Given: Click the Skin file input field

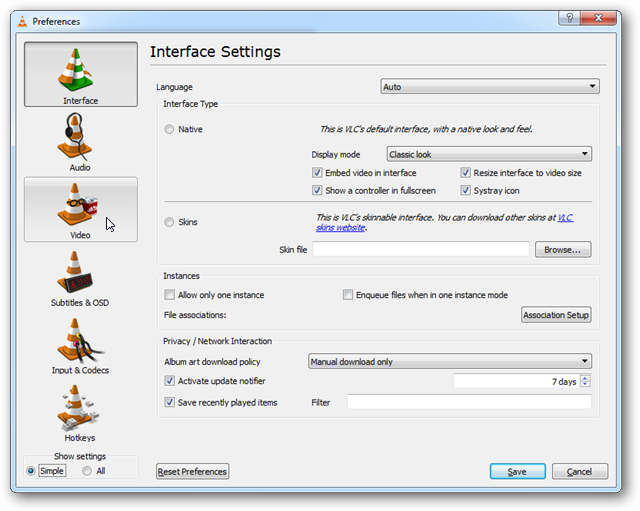Looking at the screenshot, I should 421,249.
